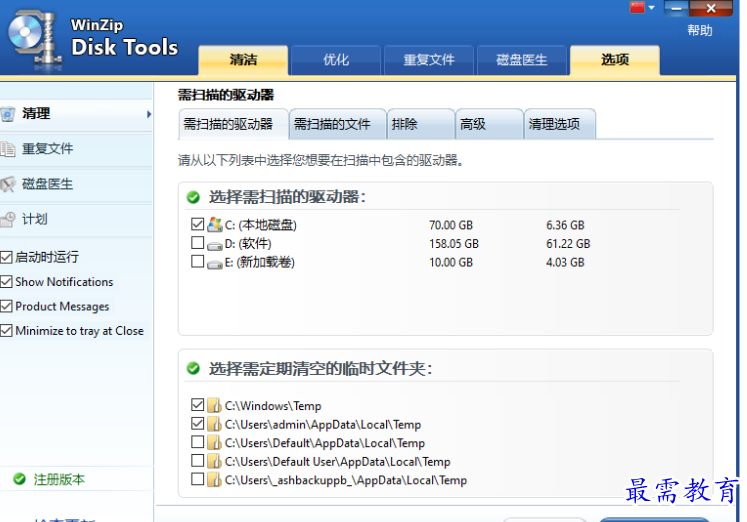Screen dimensions: 747x522
Task: Switch to the 选项 main tab
Action: tap(615, 60)
